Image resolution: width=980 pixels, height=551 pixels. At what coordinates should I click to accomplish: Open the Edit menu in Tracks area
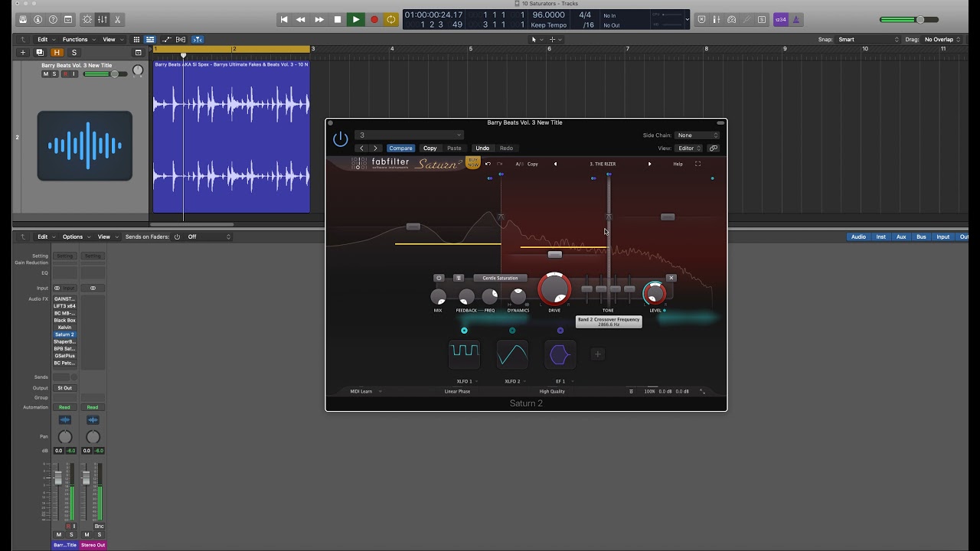45,40
